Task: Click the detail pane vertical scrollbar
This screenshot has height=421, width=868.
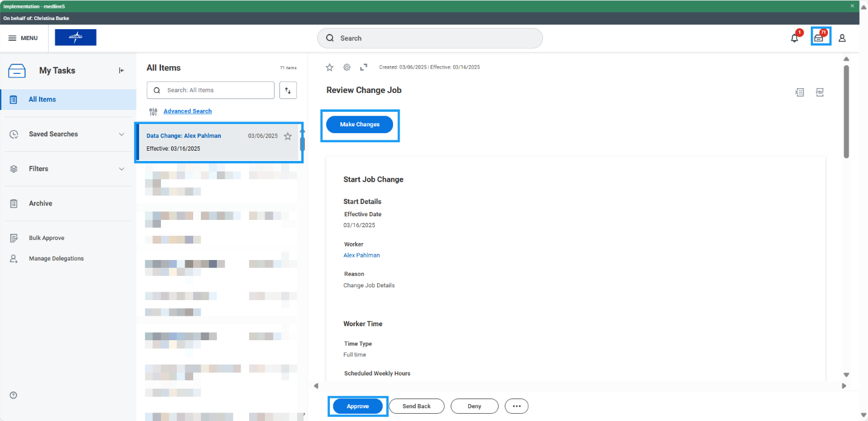Action: click(846, 109)
